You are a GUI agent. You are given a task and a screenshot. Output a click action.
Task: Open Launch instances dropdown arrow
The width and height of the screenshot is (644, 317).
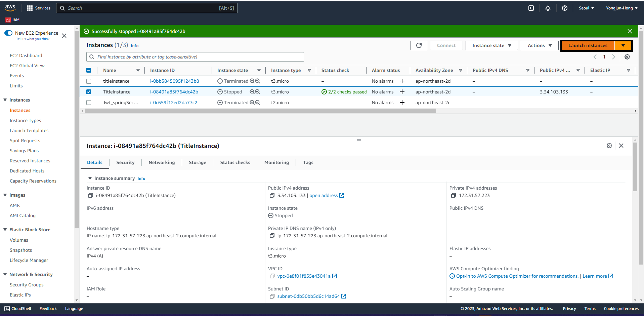tap(623, 45)
